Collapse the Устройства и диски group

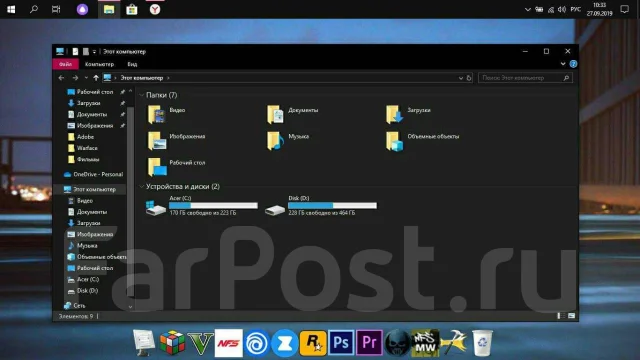(x=142, y=187)
